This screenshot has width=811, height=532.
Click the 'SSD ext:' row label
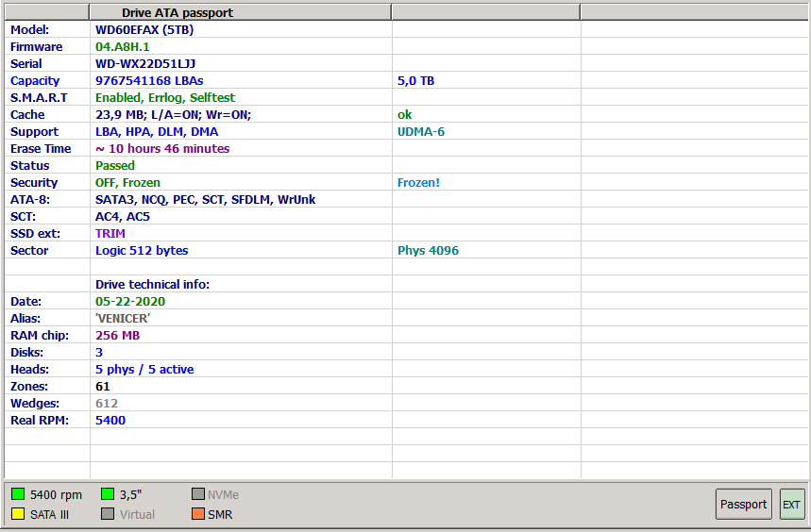tap(35, 234)
